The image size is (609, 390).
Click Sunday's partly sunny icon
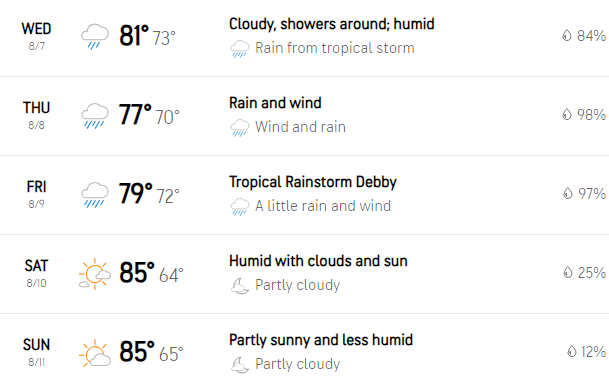click(95, 353)
